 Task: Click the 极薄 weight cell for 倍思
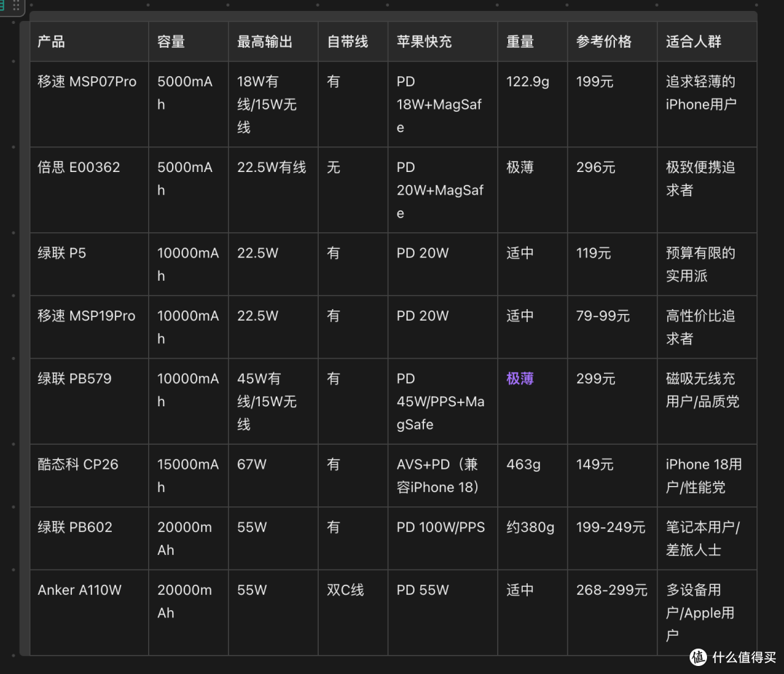tap(533, 190)
